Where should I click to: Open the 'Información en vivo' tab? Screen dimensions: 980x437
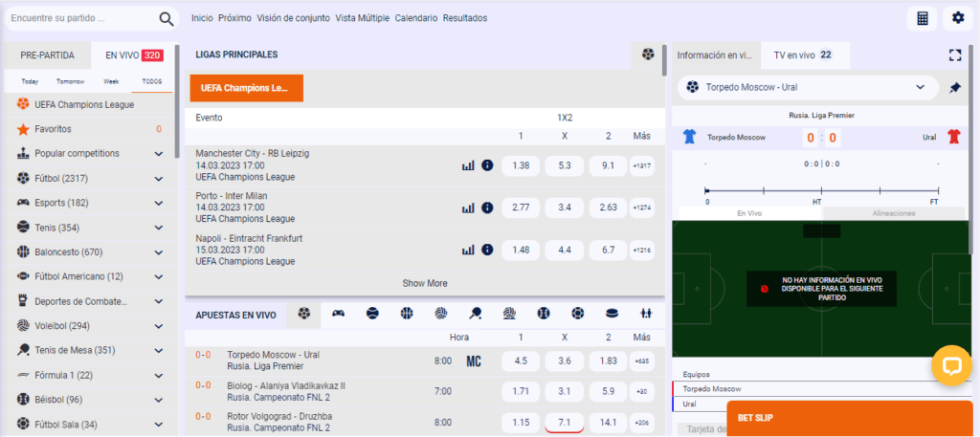[714, 55]
